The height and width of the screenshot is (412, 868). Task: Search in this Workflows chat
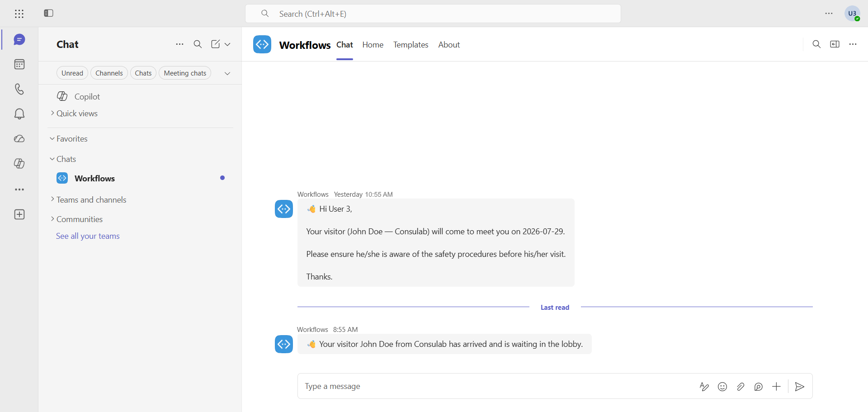(x=816, y=44)
